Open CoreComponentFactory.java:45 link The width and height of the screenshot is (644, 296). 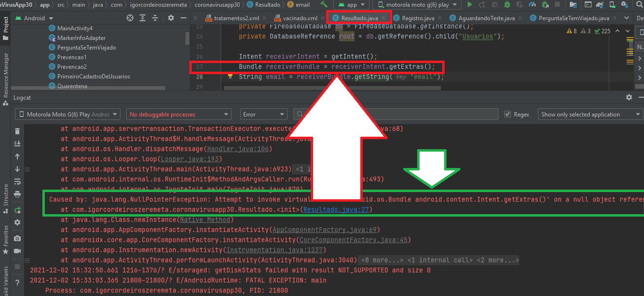coord(353,240)
